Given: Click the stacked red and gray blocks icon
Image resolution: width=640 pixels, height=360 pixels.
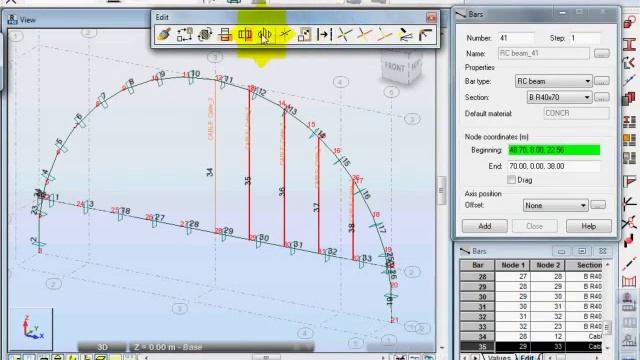Looking at the screenshot, I should 630,99.
